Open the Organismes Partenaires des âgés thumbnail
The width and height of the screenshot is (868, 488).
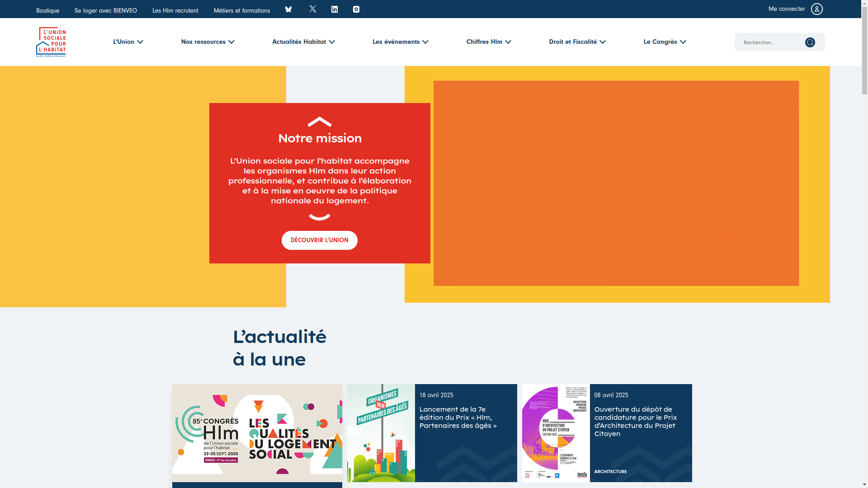(x=381, y=433)
